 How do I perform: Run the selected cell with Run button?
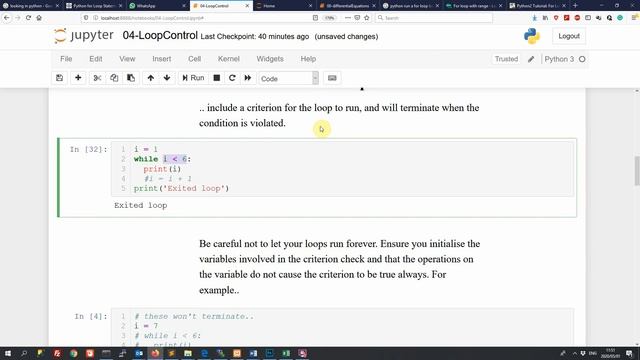(193, 78)
